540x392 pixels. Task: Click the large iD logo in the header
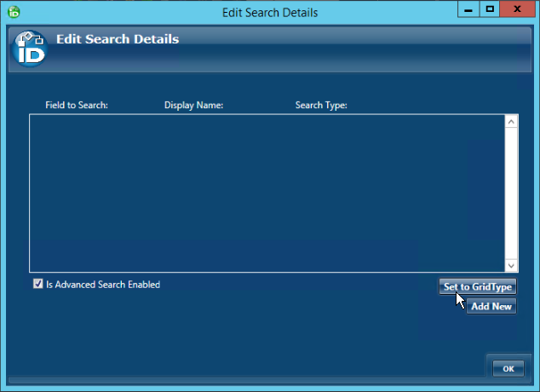point(30,49)
